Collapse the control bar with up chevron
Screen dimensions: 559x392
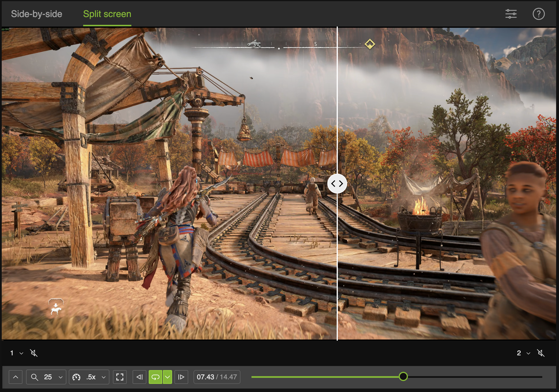16,377
